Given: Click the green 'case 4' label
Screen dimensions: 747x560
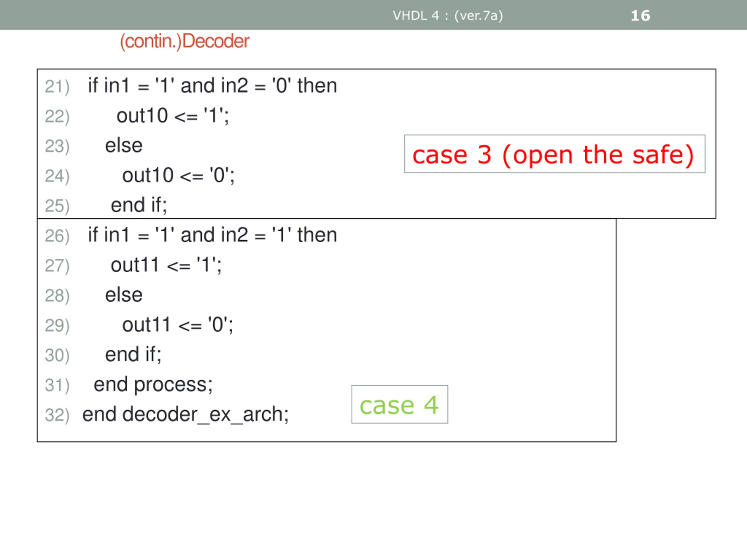Looking at the screenshot, I should (399, 404).
